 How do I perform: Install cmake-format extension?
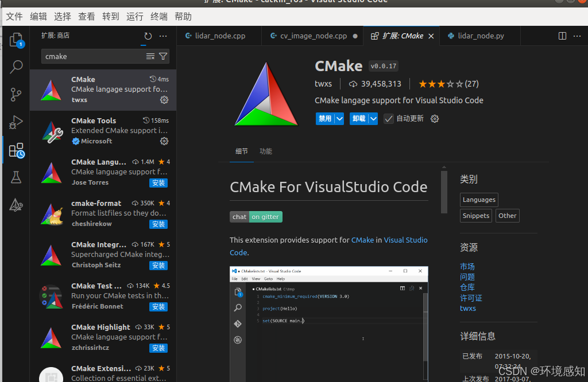(x=158, y=224)
